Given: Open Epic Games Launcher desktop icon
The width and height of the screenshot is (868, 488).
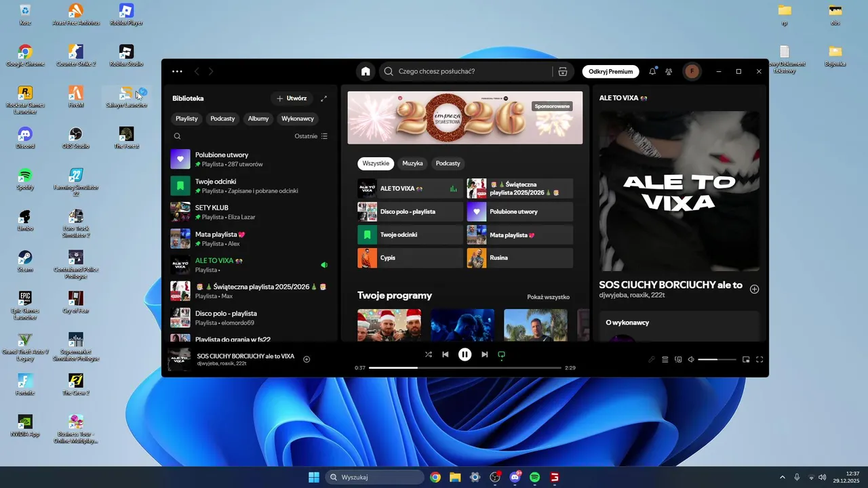Looking at the screenshot, I should coord(25,305).
